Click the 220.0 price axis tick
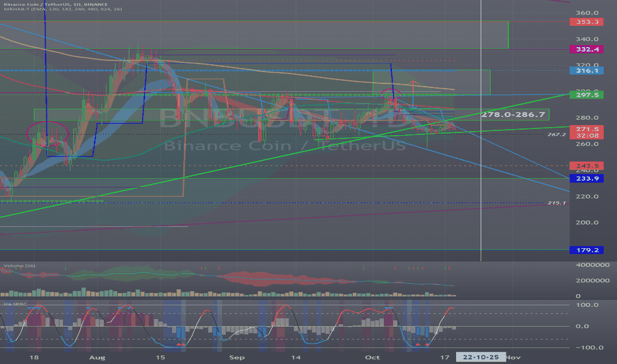 click(x=587, y=197)
